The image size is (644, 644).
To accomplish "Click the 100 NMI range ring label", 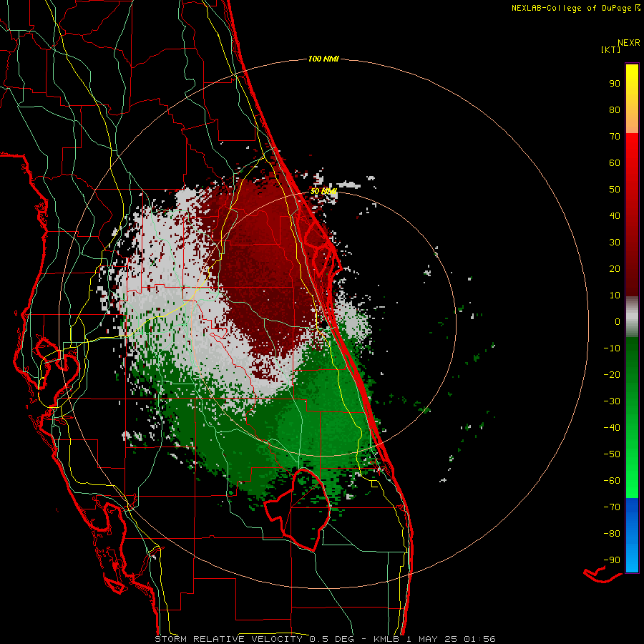I will point(323,59).
